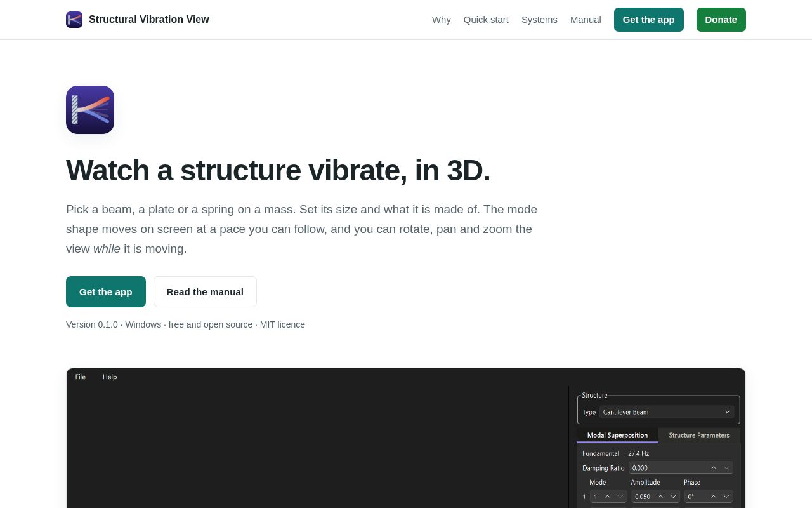Click the Read the manual button
The width and height of the screenshot is (812, 508).
click(x=205, y=292)
